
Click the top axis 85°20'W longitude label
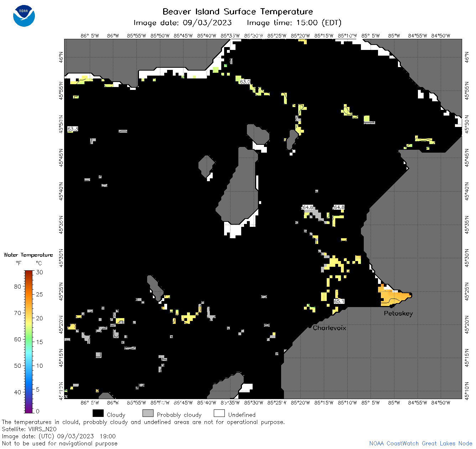pos(300,36)
